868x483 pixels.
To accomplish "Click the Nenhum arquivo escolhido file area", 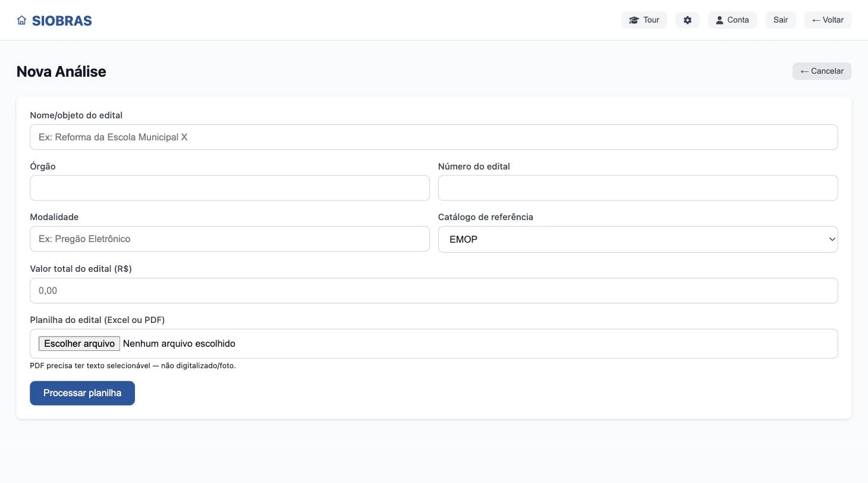I will (179, 344).
